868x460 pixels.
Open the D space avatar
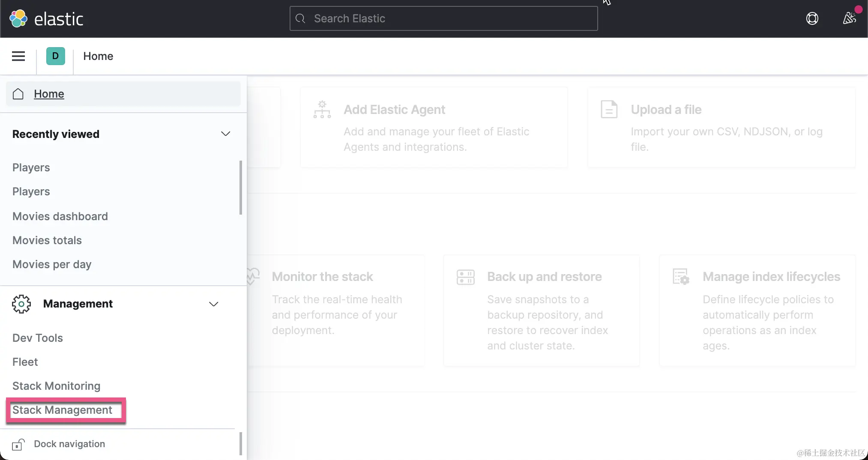[x=56, y=56]
